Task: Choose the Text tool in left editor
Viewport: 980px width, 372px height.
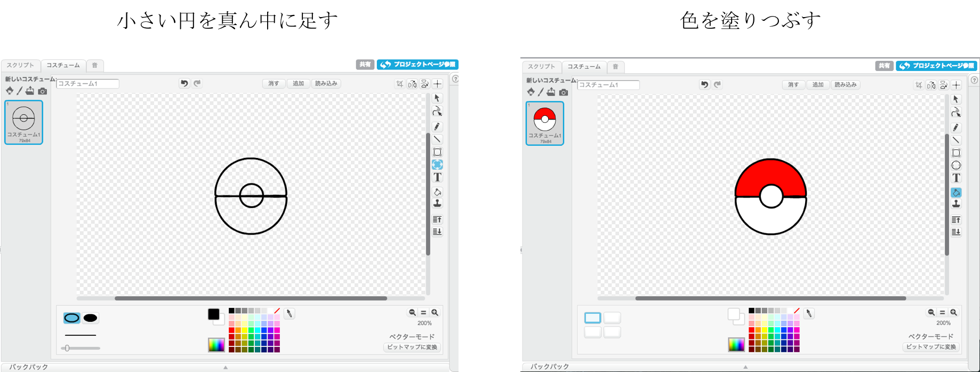Action: pyautogui.click(x=437, y=177)
